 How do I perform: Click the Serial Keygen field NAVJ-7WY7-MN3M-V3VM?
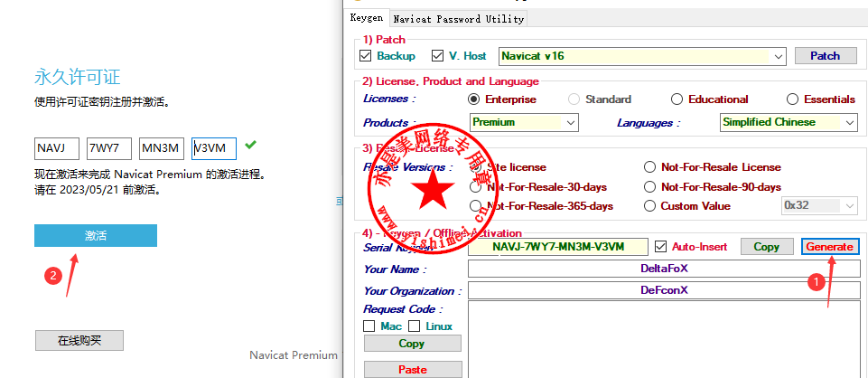pos(558,247)
